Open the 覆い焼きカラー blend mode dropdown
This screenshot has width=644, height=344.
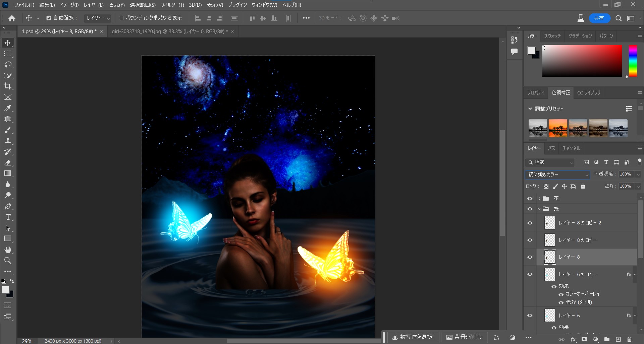coord(557,175)
